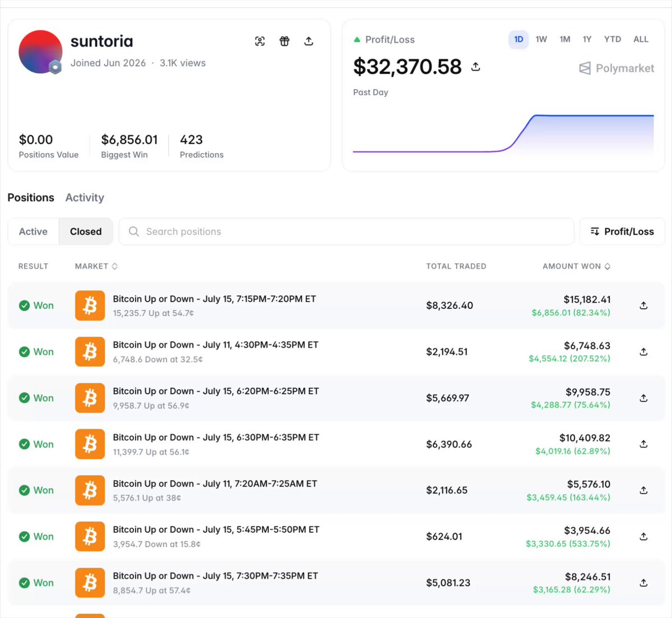Select the 1M profit/loss time range

(x=564, y=39)
